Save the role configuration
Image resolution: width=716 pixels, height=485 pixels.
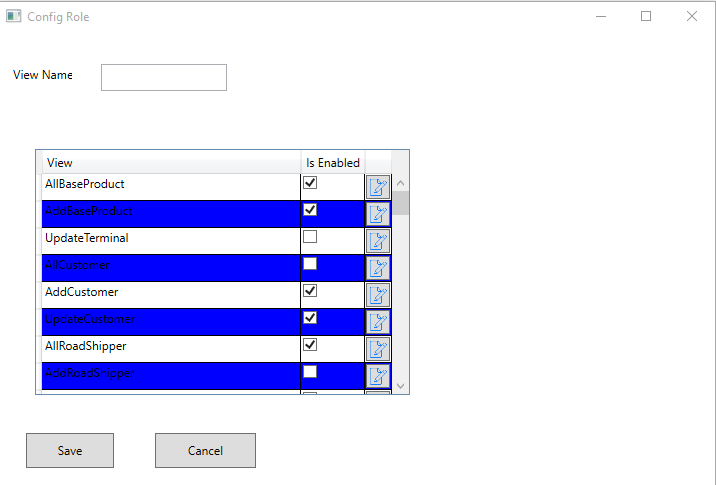pos(69,450)
